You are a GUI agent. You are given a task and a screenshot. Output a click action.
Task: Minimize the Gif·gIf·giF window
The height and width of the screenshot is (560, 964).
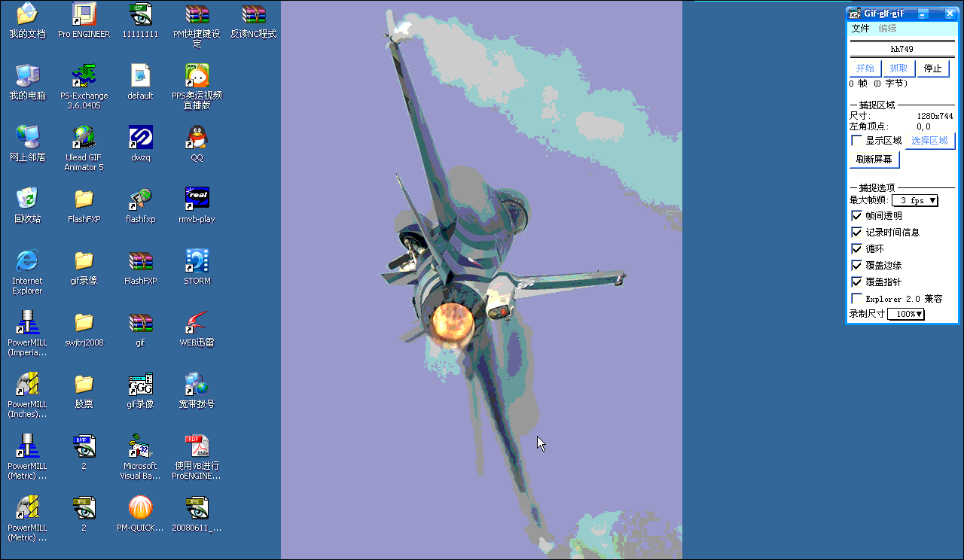click(923, 14)
